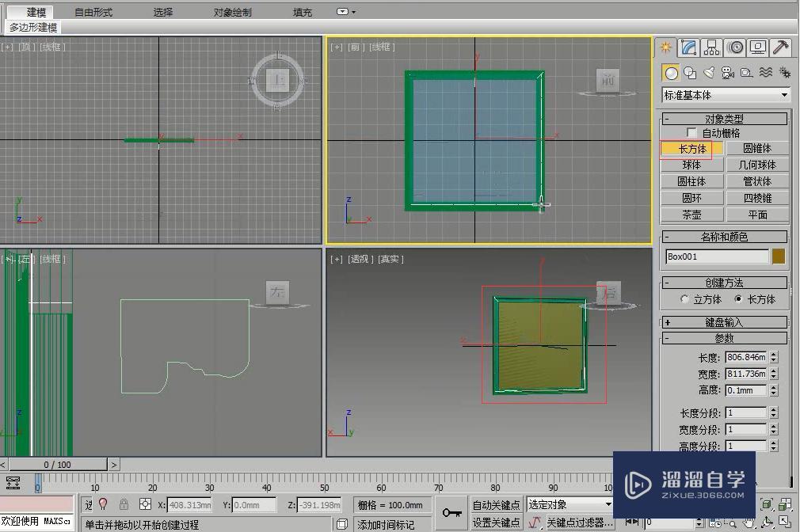Open the Hierarchy command panel tab

[x=711, y=48]
